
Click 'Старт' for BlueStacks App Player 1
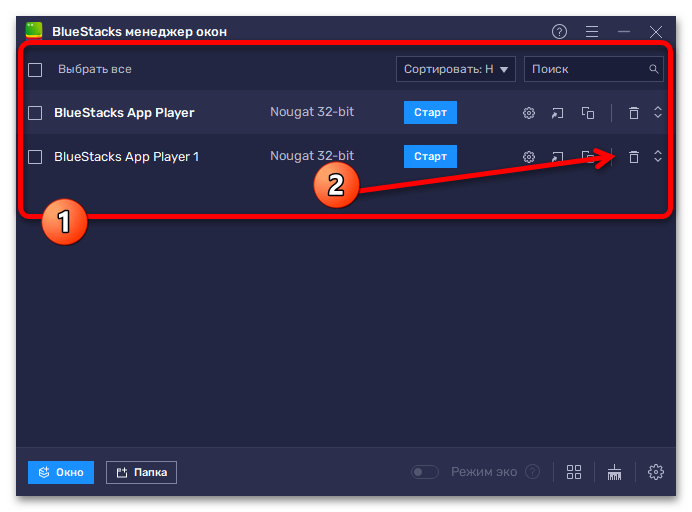tap(430, 156)
